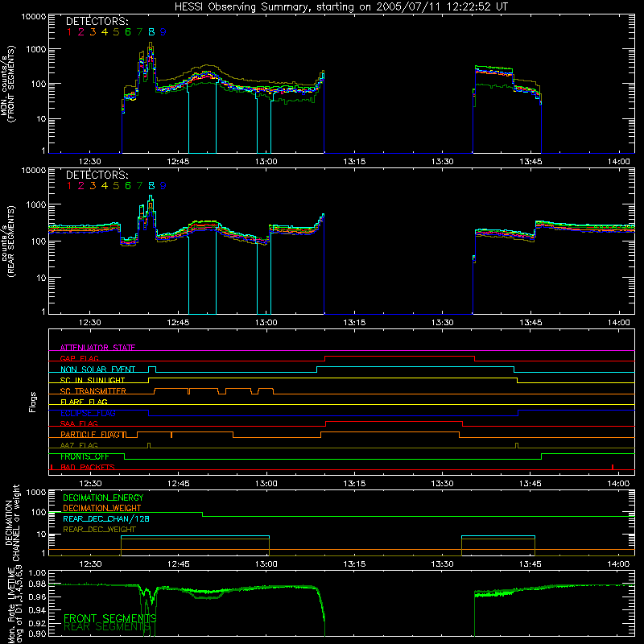Click 12:45 tick under rear segments plot

click(178, 323)
